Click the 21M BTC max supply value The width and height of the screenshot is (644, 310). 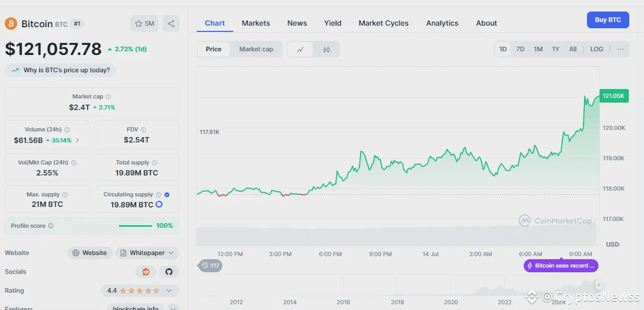point(47,204)
